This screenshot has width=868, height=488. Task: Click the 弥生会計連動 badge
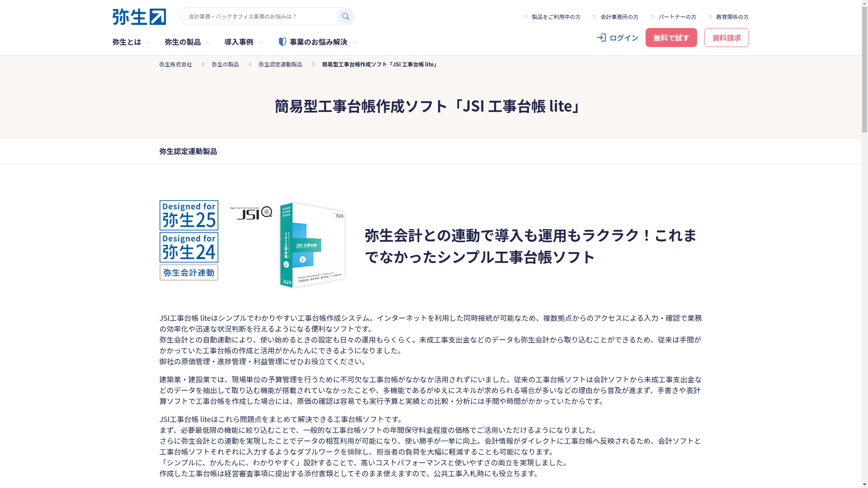pyautogui.click(x=189, y=272)
